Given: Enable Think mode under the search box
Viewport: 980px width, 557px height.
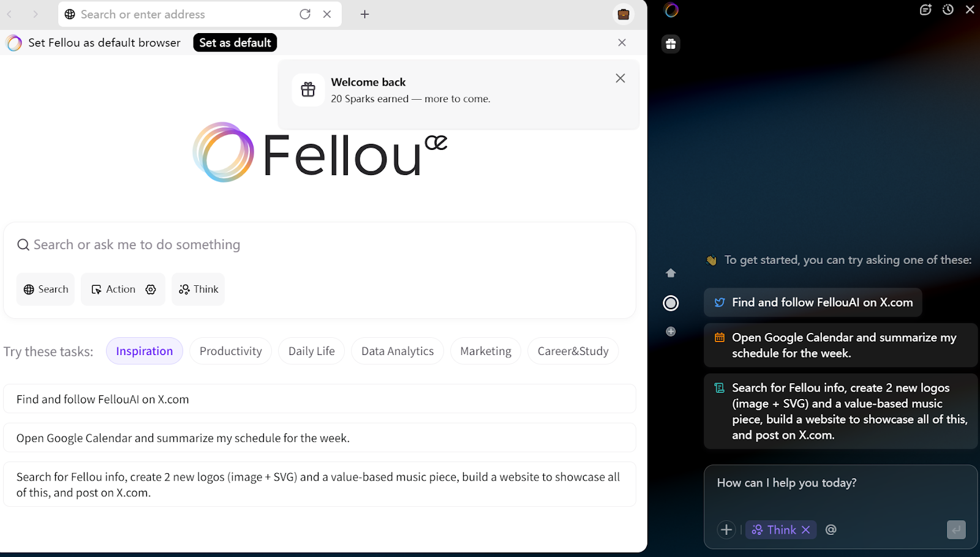Looking at the screenshot, I should pyautogui.click(x=198, y=289).
